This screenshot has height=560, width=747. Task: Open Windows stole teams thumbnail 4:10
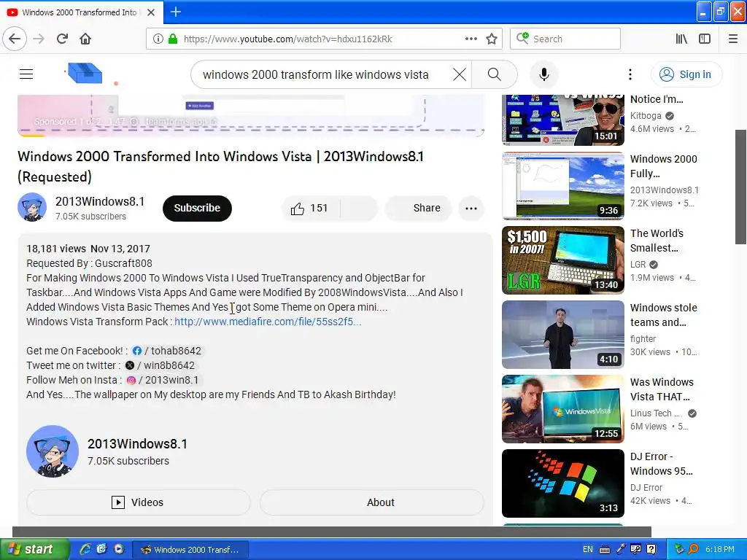click(x=563, y=334)
